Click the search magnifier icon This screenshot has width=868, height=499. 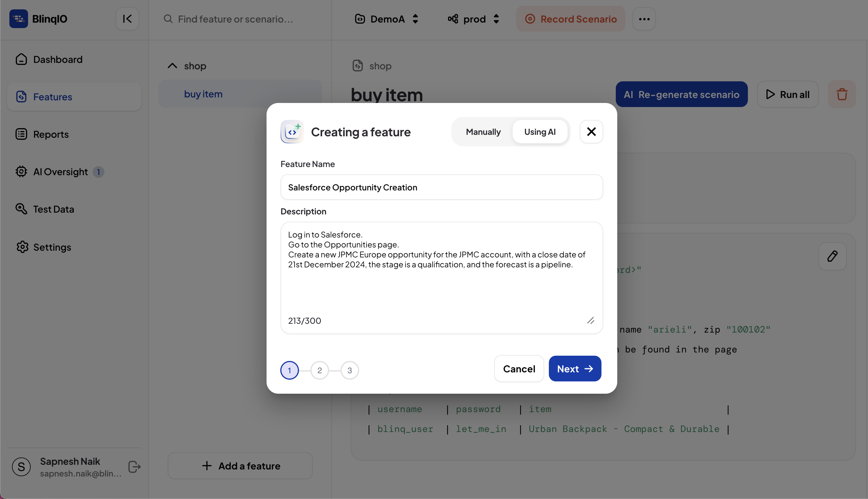tap(168, 19)
